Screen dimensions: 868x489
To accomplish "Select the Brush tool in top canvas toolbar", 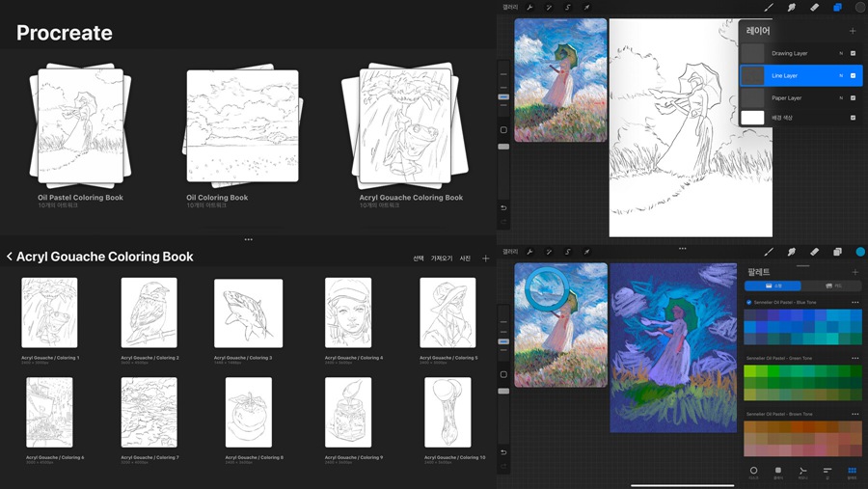I will pyautogui.click(x=769, y=8).
